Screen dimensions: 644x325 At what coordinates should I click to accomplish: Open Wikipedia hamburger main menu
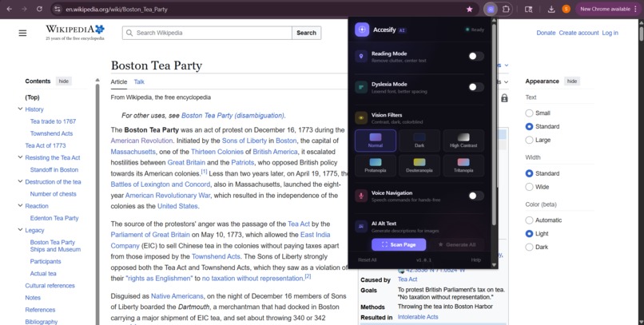(x=22, y=33)
